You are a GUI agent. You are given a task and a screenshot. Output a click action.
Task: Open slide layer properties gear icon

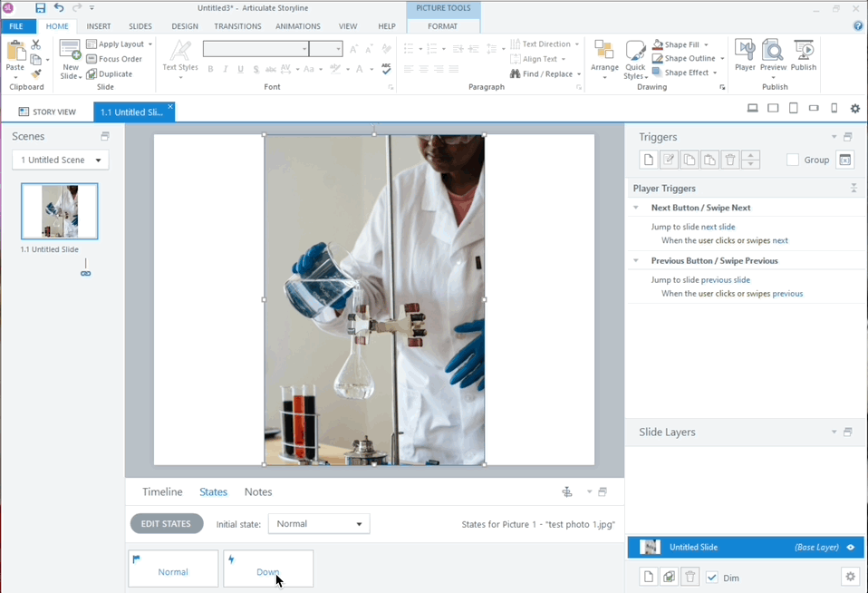(849, 577)
